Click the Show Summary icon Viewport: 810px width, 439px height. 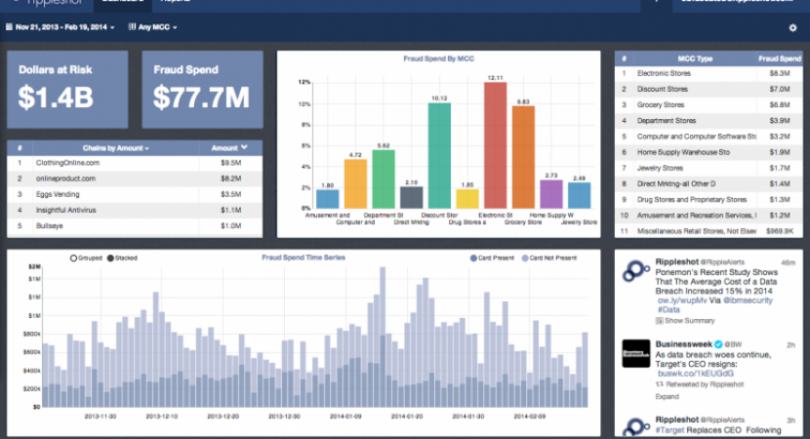coord(659,321)
